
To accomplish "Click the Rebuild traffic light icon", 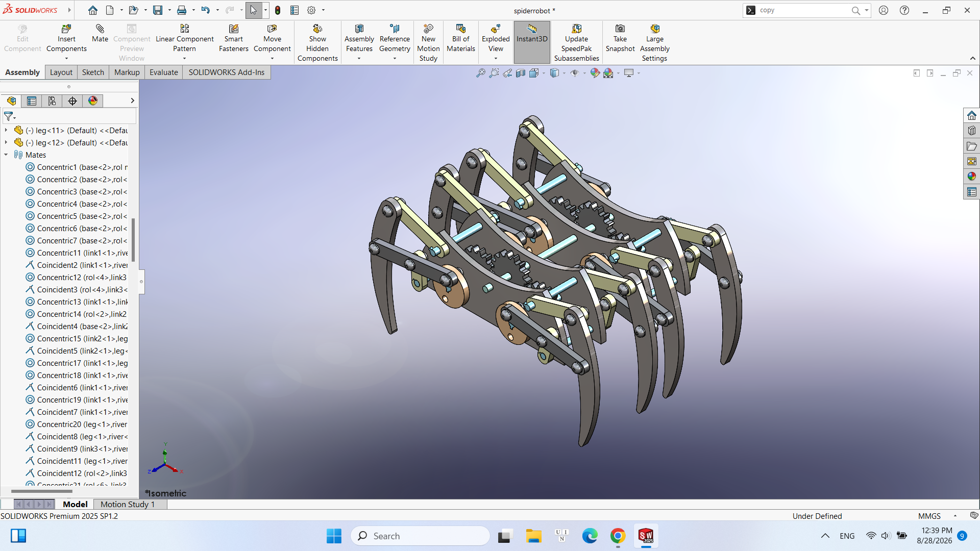I will (x=278, y=10).
